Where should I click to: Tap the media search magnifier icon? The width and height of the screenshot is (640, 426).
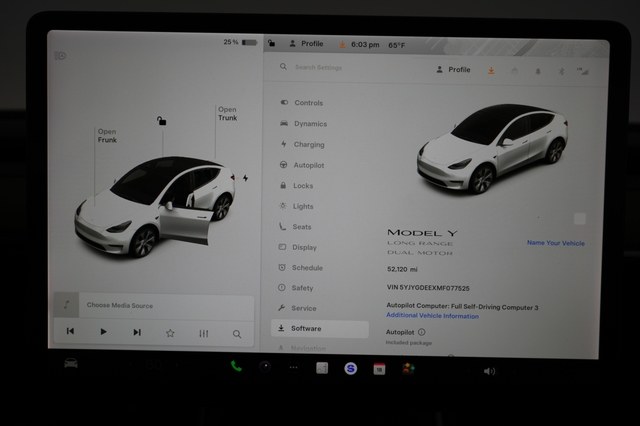click(x=237, y=334)
